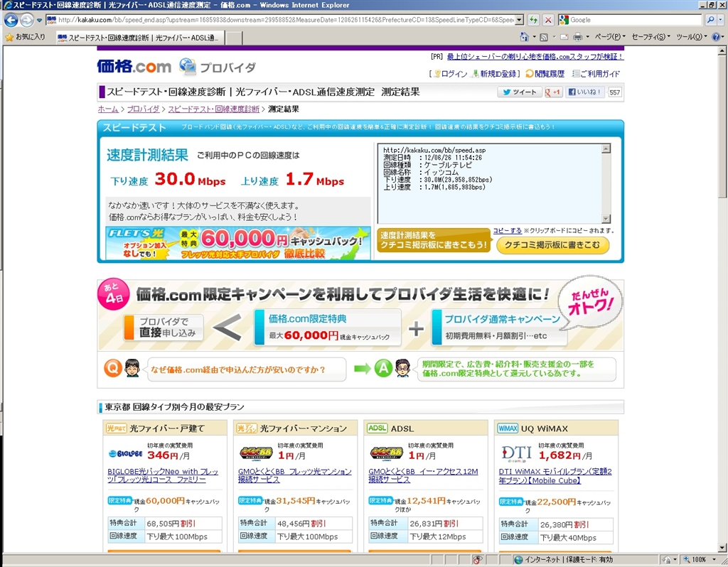Open the 閲覧履歴 link
Screen dimensions: 728x567
pyautogui.click(x=545, y=74)
